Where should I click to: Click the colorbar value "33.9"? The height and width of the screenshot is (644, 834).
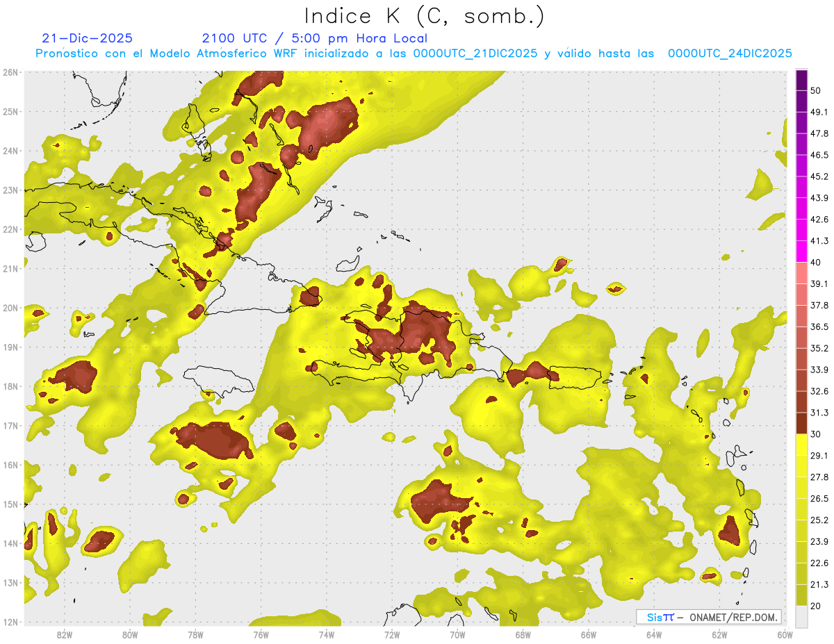click(819, 370)
